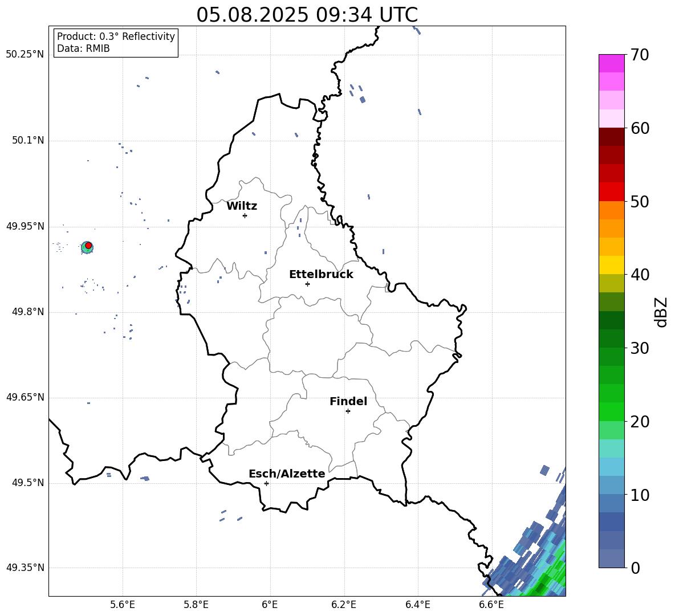This screenshot has height=616, width=675.
Task: Click the Wiltz station label
Action: pos(242,206)
